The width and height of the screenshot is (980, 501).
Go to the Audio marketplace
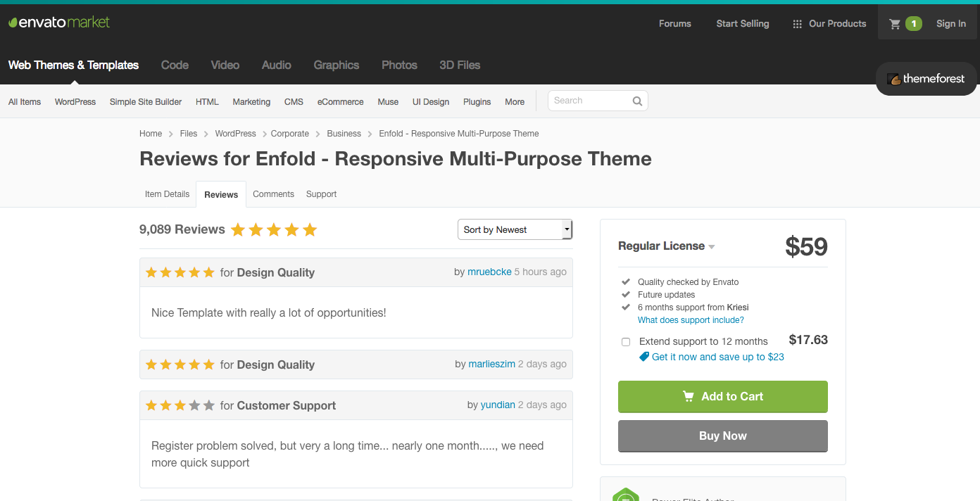(x=277, y=65)
